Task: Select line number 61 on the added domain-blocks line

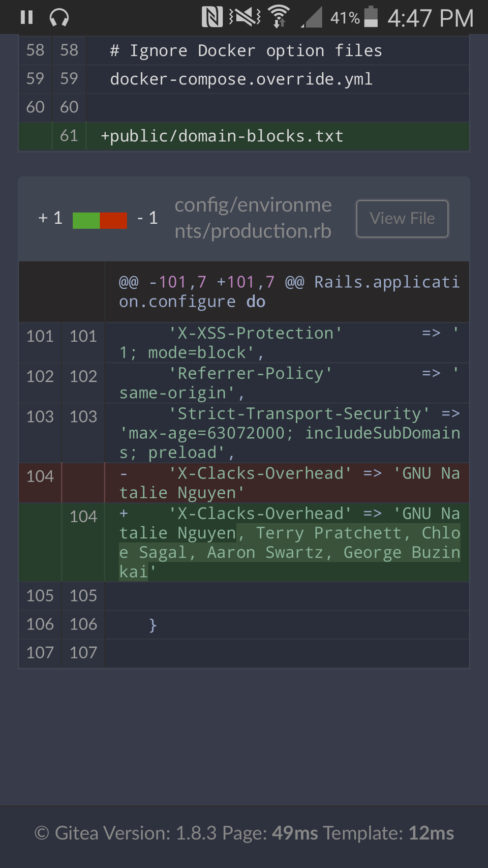Action: pyautogui.click(x=69, y=136)
